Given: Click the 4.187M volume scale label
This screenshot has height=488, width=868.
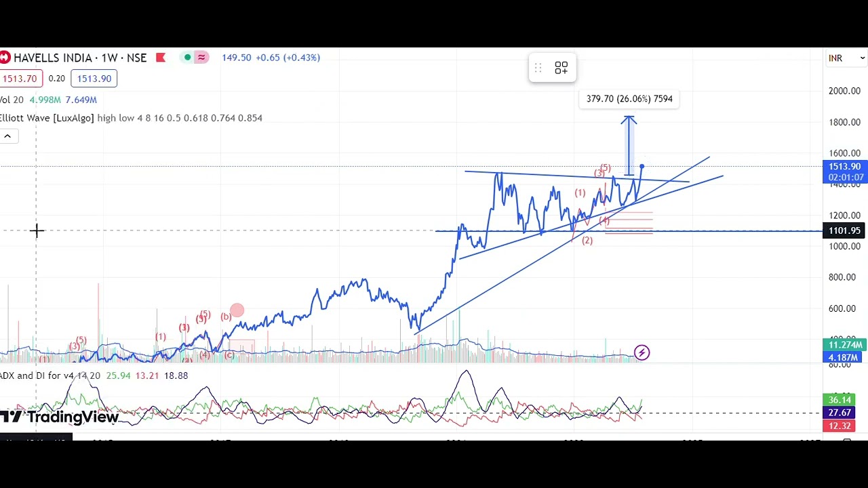Looking at the screenshot, I should click(x=844, y=357).
